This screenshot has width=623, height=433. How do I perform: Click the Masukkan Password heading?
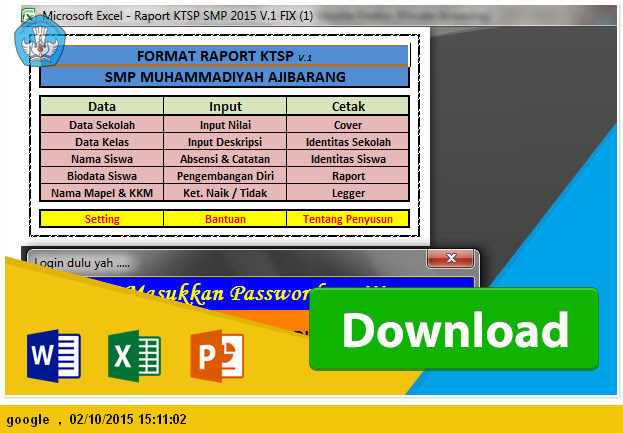pos(222,293)
